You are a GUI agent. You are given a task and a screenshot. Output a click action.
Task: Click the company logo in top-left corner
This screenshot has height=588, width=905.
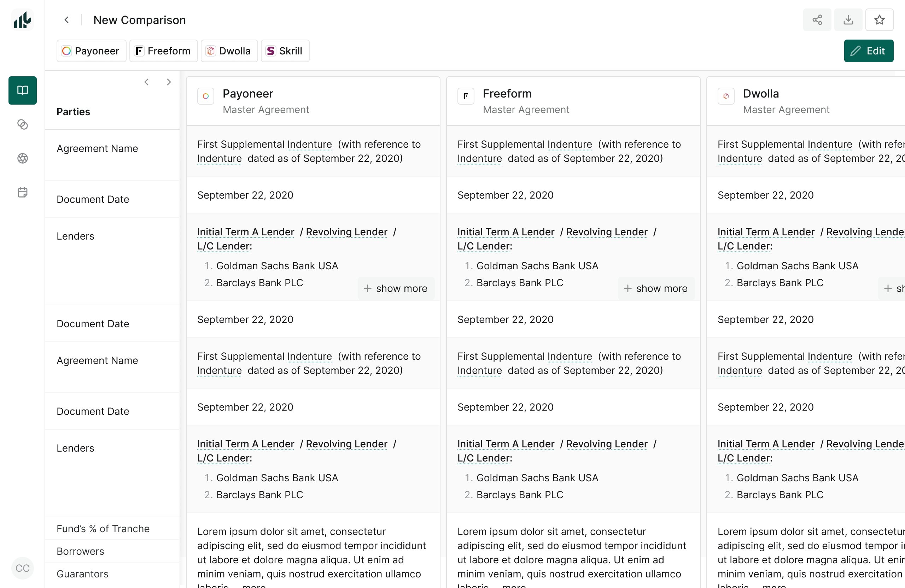click(22, 20)
